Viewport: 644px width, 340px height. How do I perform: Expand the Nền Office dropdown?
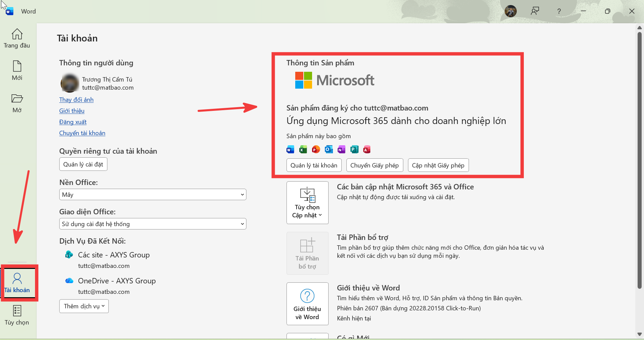click(x=153, y=194)
